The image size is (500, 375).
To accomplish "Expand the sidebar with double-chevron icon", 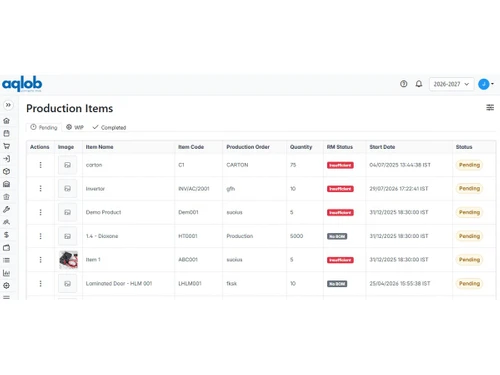I will click(8, 105).
